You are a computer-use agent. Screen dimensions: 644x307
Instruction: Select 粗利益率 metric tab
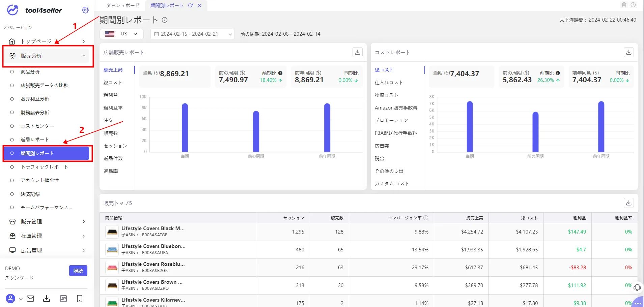pos(113,108)
